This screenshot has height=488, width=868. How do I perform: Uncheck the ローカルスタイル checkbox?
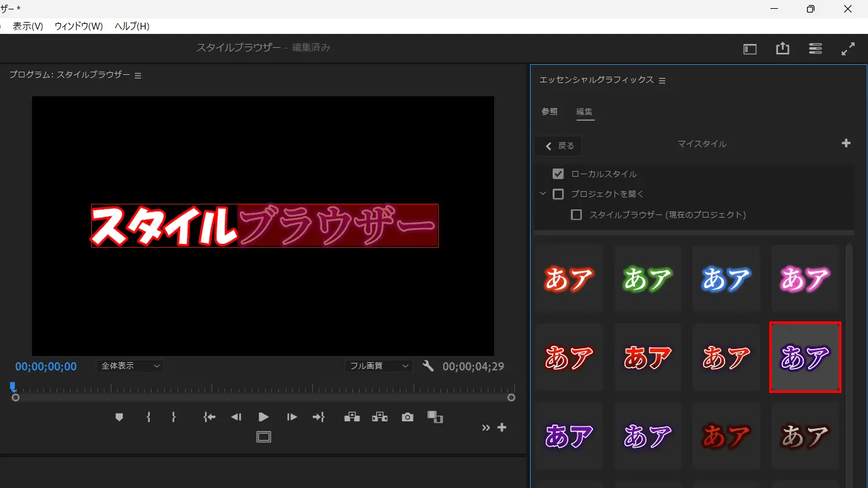pyautogui.click(x=558, y=174)
